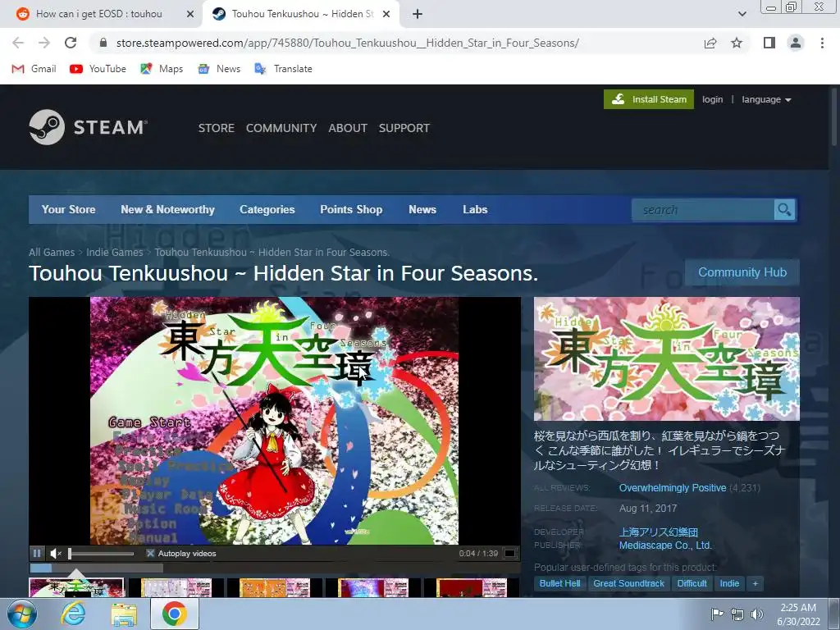Open the Community Hub button
Screen dimensions: 840x630
point(742,272)
